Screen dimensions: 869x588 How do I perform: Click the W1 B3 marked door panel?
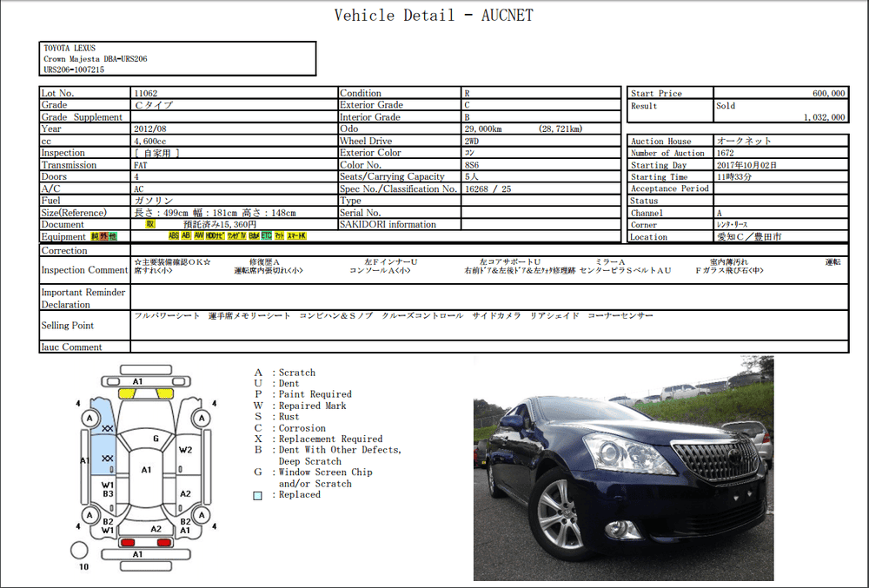[x=109, y=489]
